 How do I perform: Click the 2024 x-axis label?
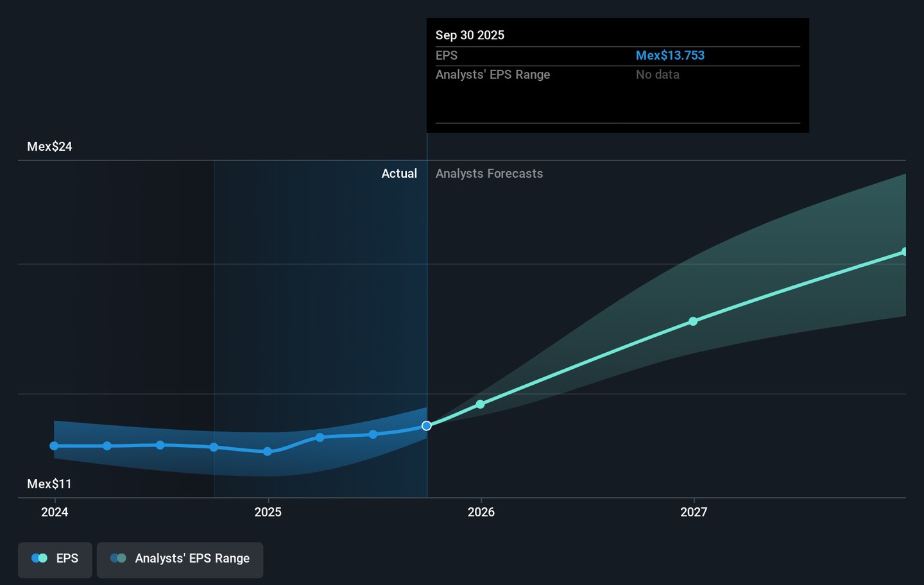55,512
